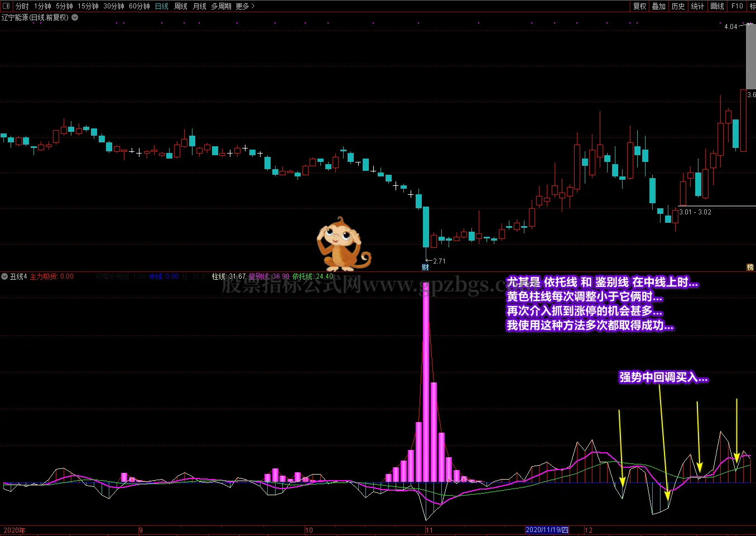Click the 鉴别线: 36.99 indicator value
756x536 pixels.
269,276
